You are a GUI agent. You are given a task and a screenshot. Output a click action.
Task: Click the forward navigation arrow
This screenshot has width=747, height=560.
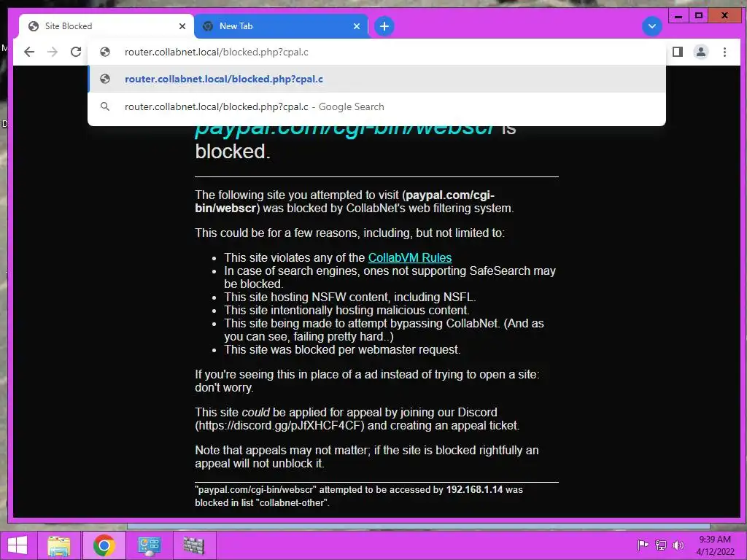pos(53,52)
